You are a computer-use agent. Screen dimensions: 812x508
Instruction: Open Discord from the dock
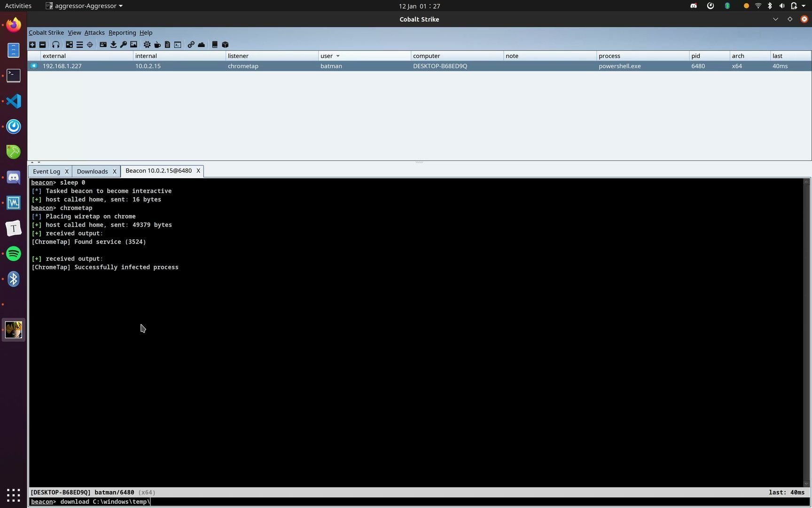point(14,177)
